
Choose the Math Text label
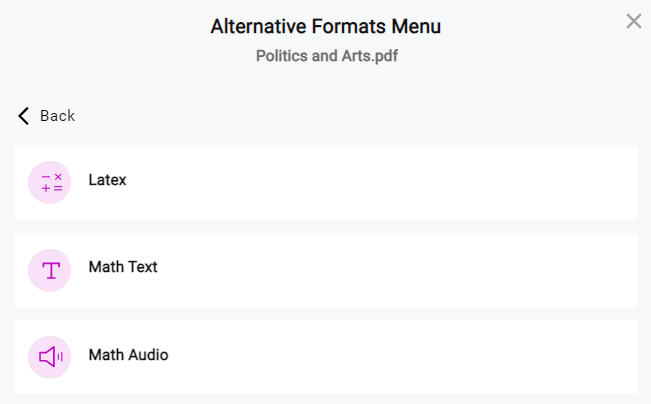pyautogui.click(x=123, y=267)
